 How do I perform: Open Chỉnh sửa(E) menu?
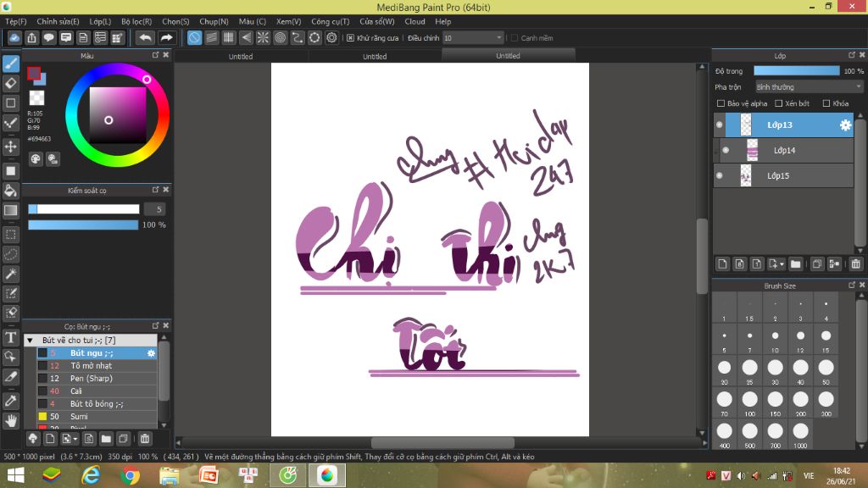(x=58, y=21)
